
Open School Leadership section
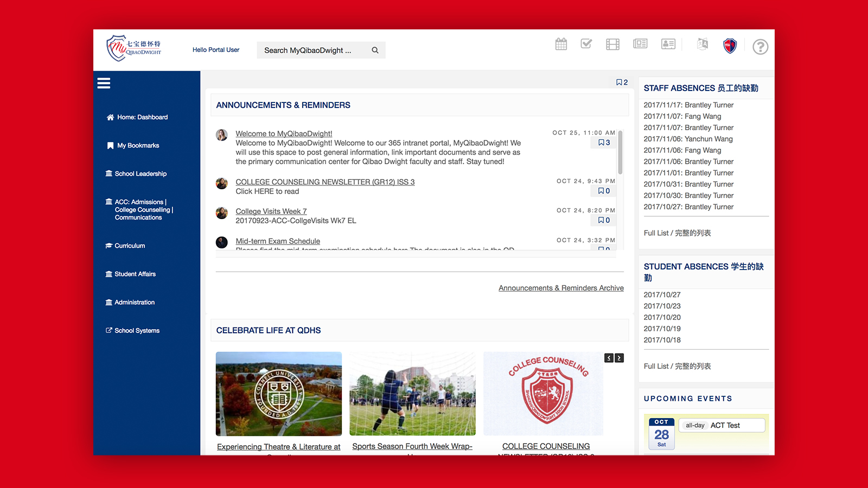[136, 174]
